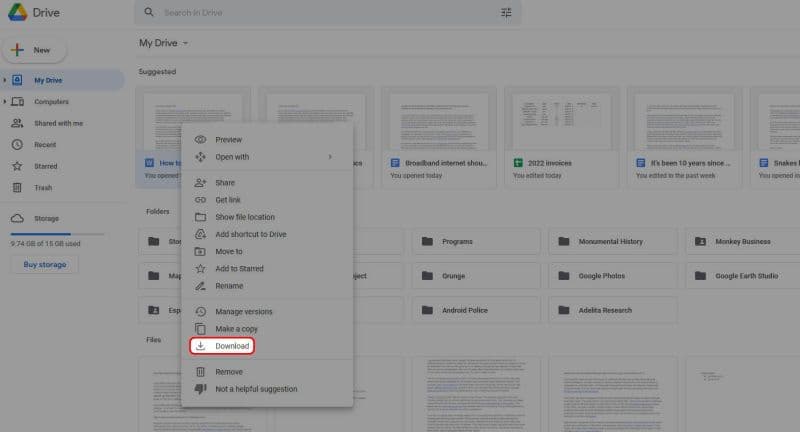Click the Preview eye icon in menu

click(200, 140)
